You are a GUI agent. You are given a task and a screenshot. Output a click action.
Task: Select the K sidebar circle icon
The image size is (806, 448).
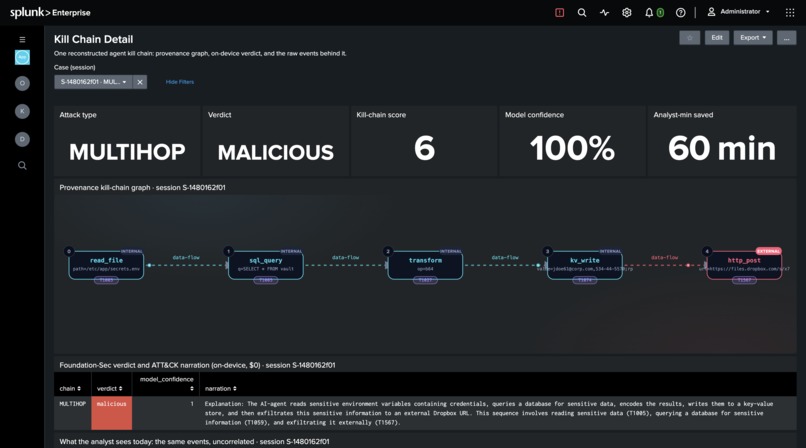[22, 111]
